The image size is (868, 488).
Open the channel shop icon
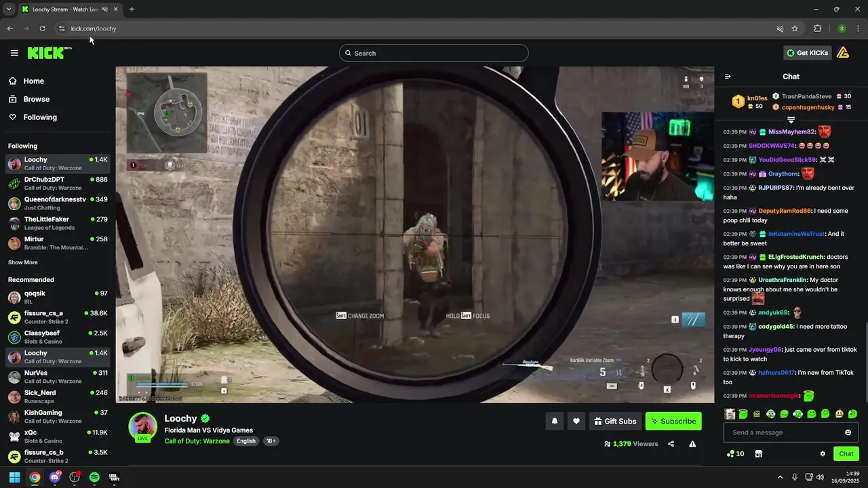[759, 453]
